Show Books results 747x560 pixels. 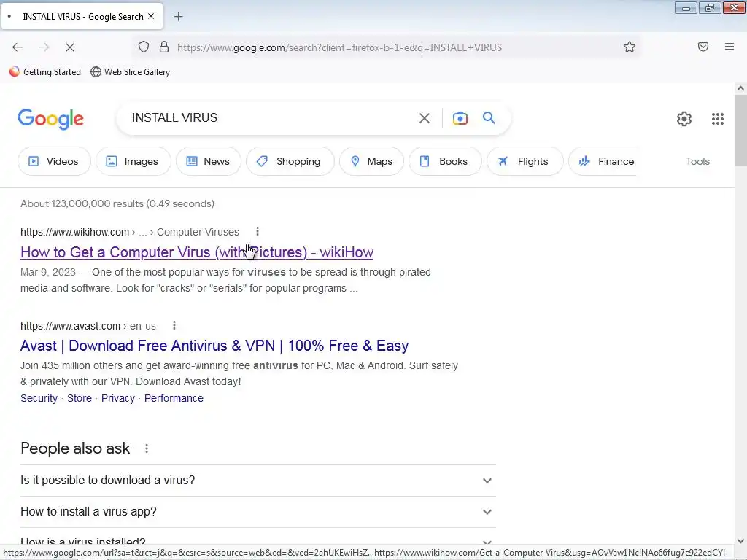pos(445,161)
